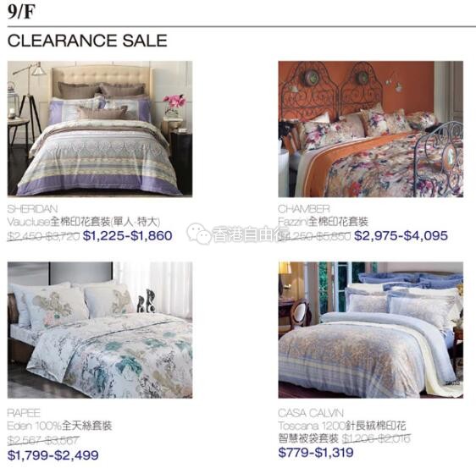Click the WeChat logo watermark icon
476x468 pixels.
tap(199, 234)
